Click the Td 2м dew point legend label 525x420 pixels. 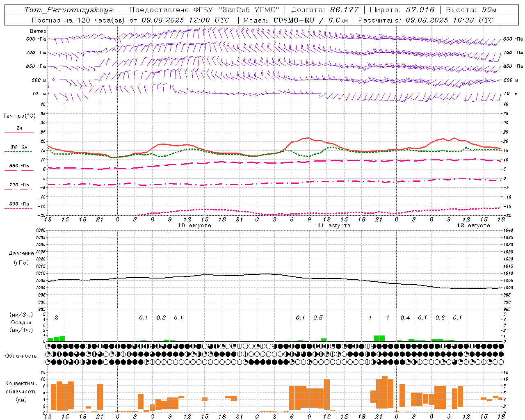click(19, 147)
